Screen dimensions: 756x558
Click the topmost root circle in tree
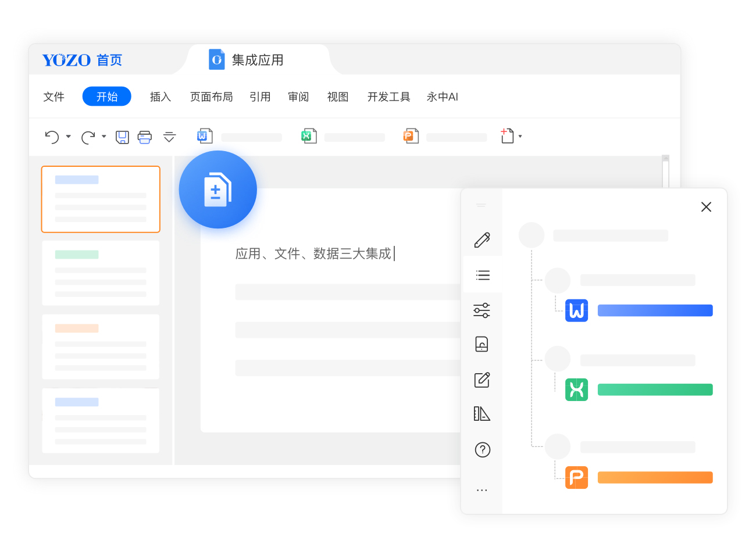click(532, 235)
